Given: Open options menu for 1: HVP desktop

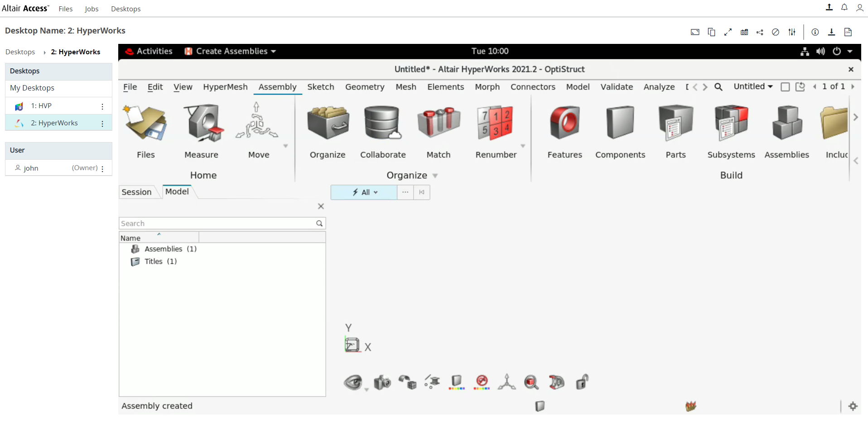Looking at the screenshot, I should (102, 106).
